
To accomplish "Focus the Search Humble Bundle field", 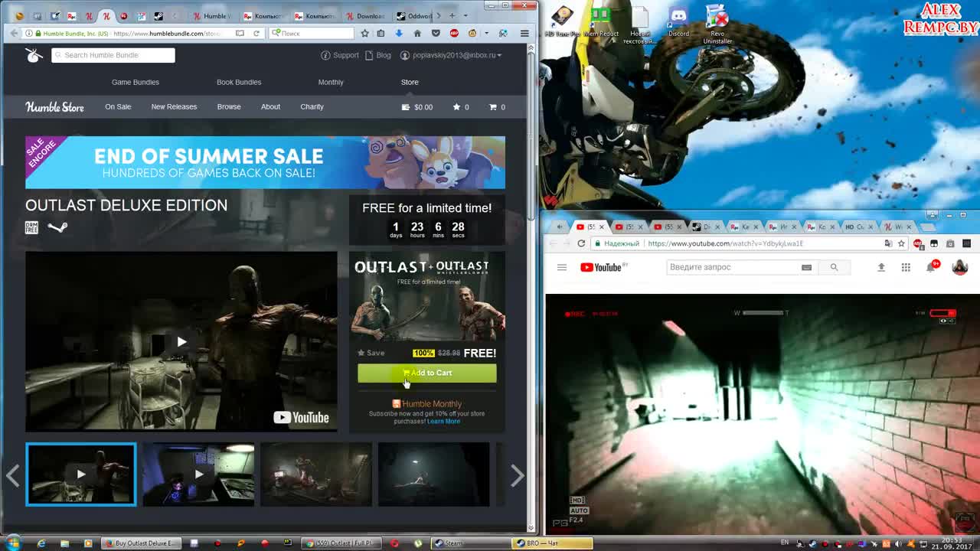I will pyautogui.click(x=113, y=55).
